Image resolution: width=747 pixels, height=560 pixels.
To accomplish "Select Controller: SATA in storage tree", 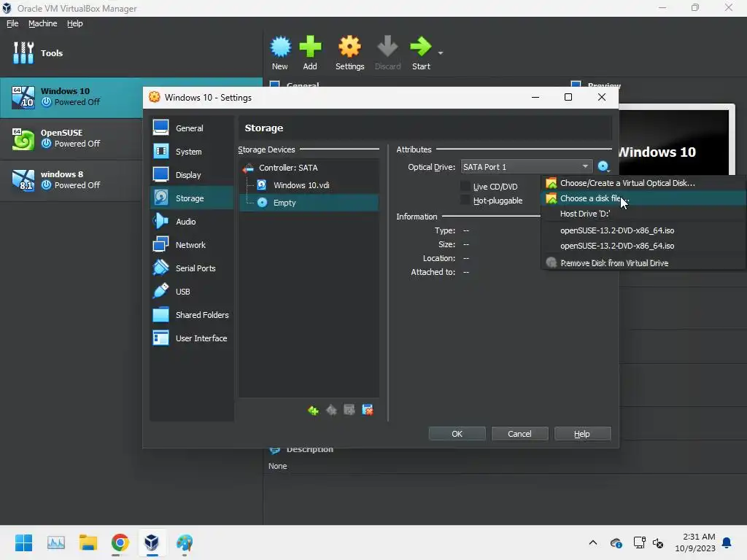I will pos(309,168).
